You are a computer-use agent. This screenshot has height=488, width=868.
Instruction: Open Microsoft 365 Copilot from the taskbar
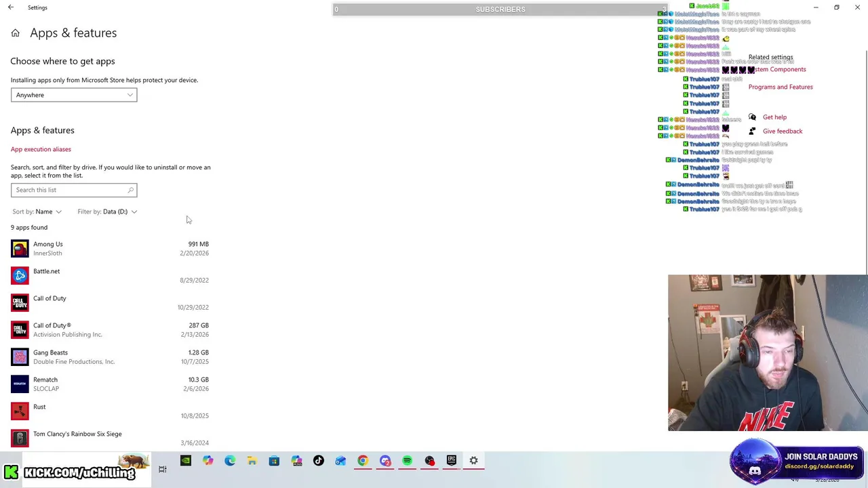coord(296,461)
